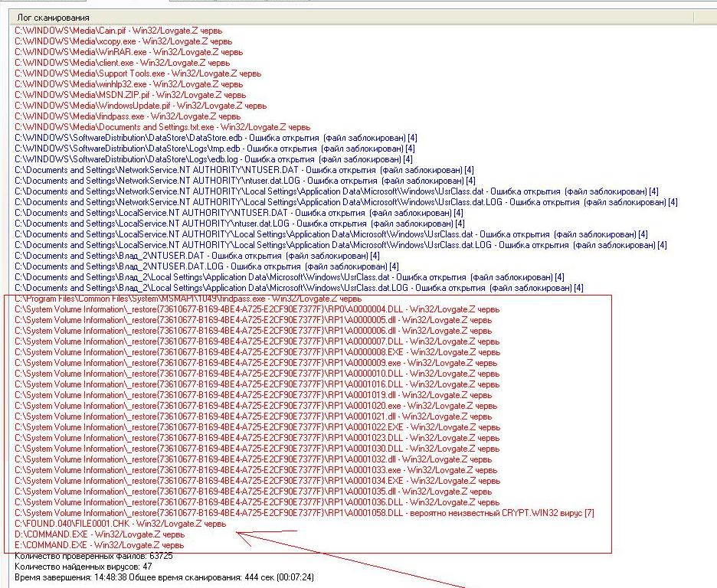The width and height of the screenshot is (717, 588).
Task: Select the RP1\A0001030.DLL restore row
Action: pos(257,449)
